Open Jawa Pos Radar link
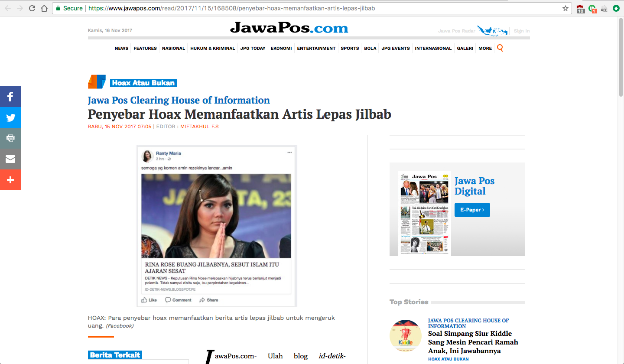This screenshot has height=364, width=624. point(457,31)
